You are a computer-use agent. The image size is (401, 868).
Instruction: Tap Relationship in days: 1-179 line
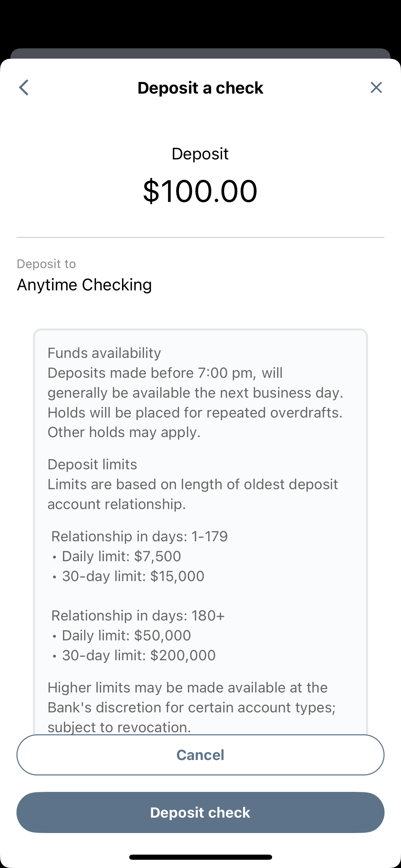tap(139, 537)
